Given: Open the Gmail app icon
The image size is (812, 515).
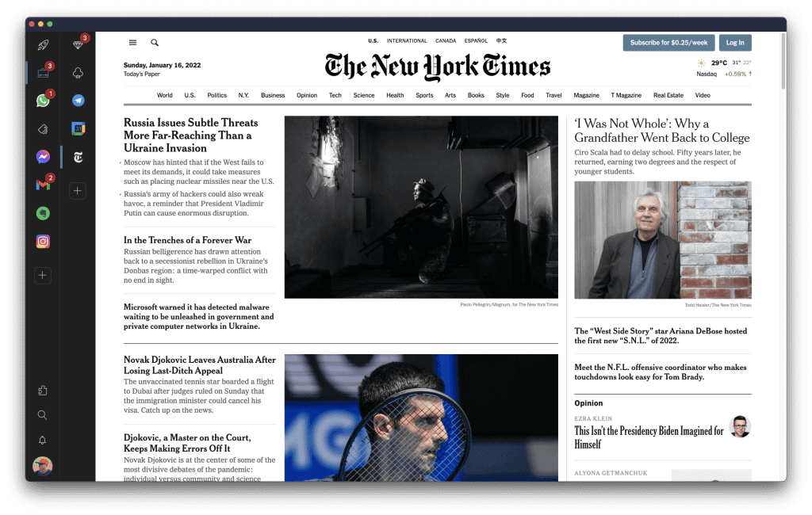Looking at the screenshot, I should pyautogui.click(x=43, y=185).
